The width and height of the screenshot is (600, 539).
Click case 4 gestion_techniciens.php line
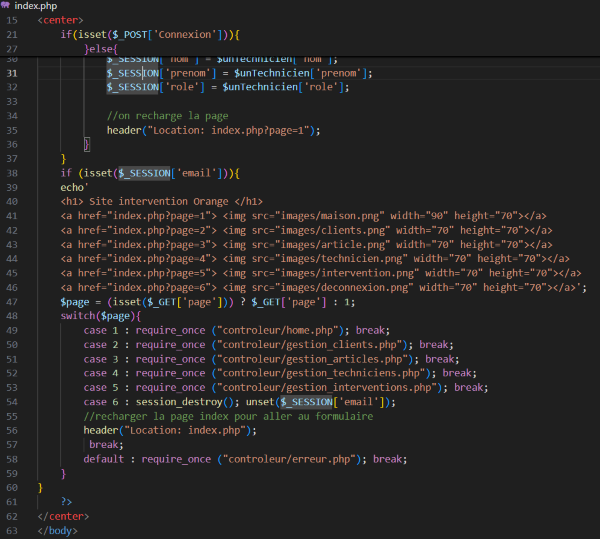pyautogui.click(x=280, y=373)
